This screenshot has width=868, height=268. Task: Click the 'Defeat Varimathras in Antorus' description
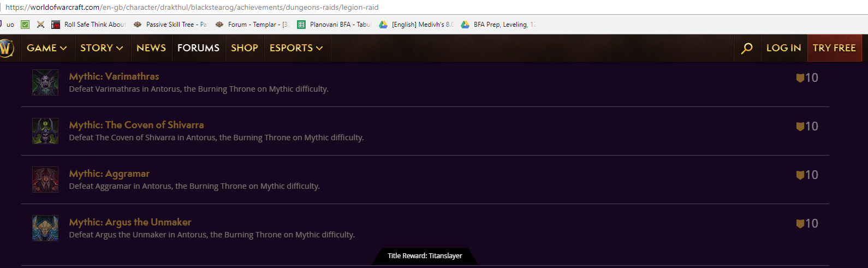pyautogui.click(x=199, y=89)
